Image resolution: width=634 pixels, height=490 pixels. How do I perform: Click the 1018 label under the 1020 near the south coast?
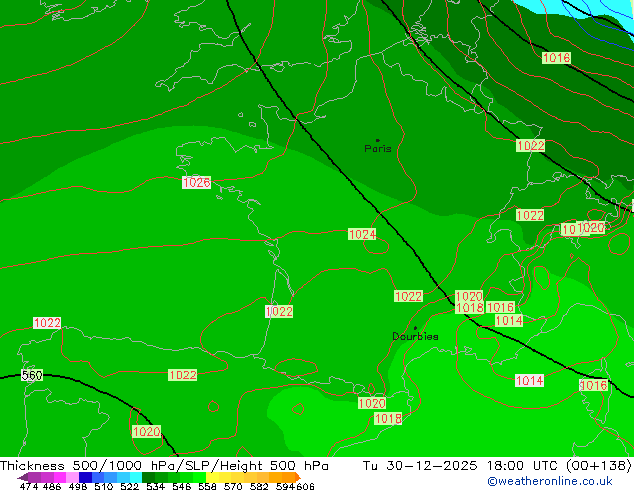click(388, 418)
